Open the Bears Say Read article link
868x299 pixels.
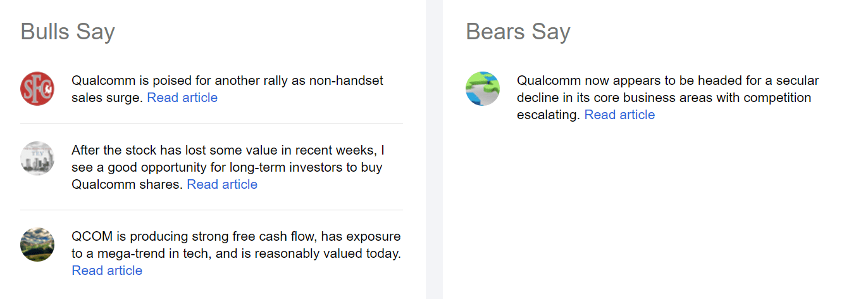coord(619,115)
